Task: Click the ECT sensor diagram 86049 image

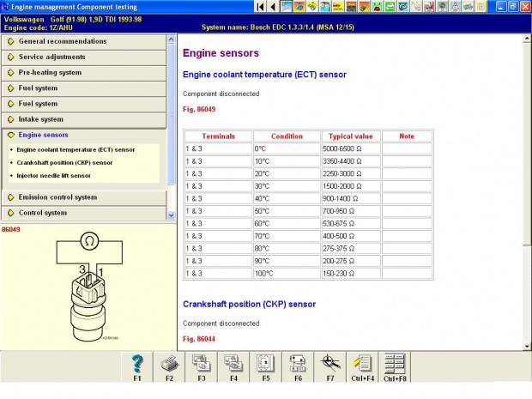Action: 89,287
